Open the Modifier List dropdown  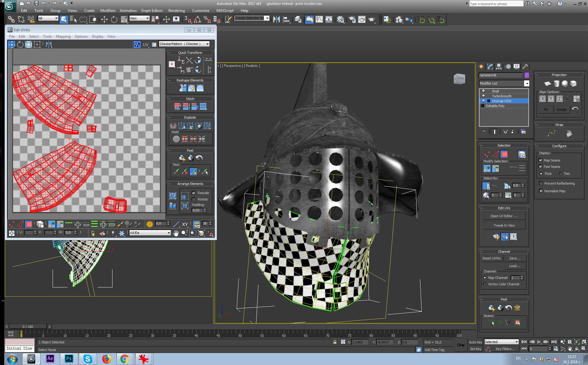pos(504,83)
